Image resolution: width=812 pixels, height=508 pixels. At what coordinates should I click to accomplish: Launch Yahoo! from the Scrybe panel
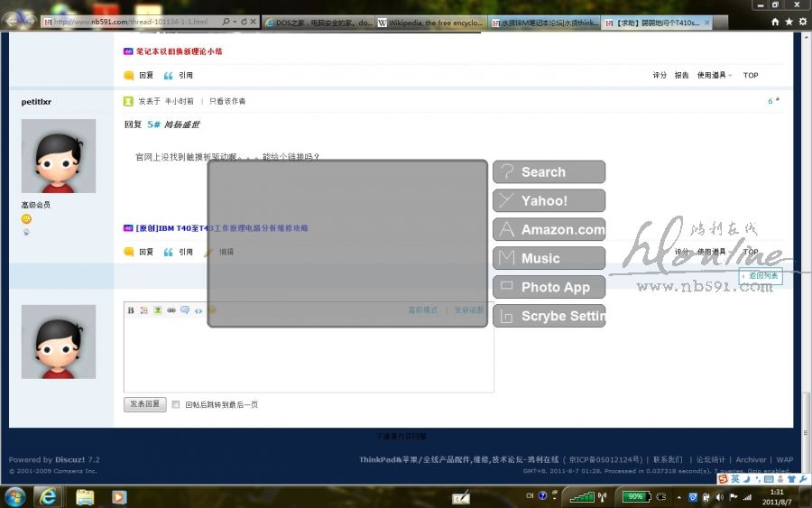pyautogui.click(x=549, y=201)
